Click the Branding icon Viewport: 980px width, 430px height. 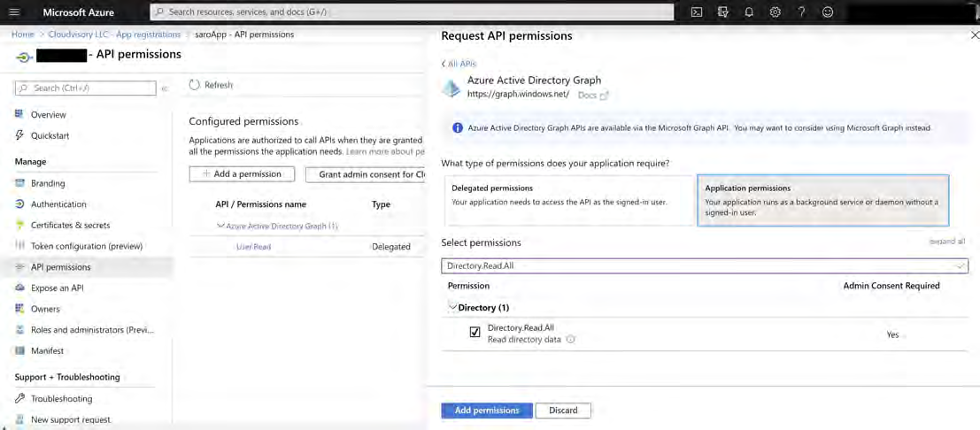point(19,183)
